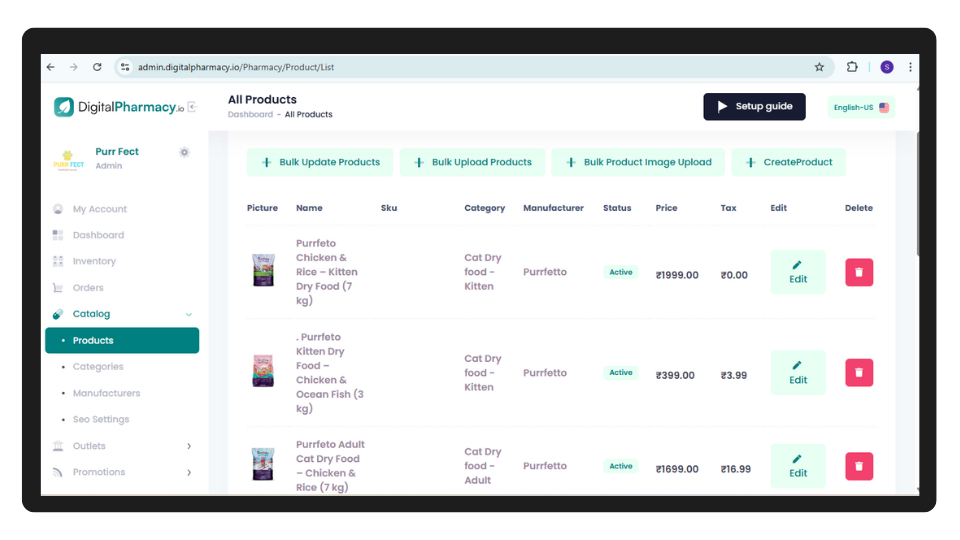The width and height of the screenshot is (960, 540).
Task: Click thumbnail of Chicken & Ocean Fish food
Action: click(x=263, y=370)
